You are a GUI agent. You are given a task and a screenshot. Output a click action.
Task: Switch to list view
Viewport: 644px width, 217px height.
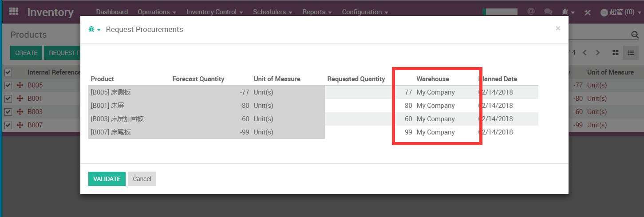(x=630, y=53)
